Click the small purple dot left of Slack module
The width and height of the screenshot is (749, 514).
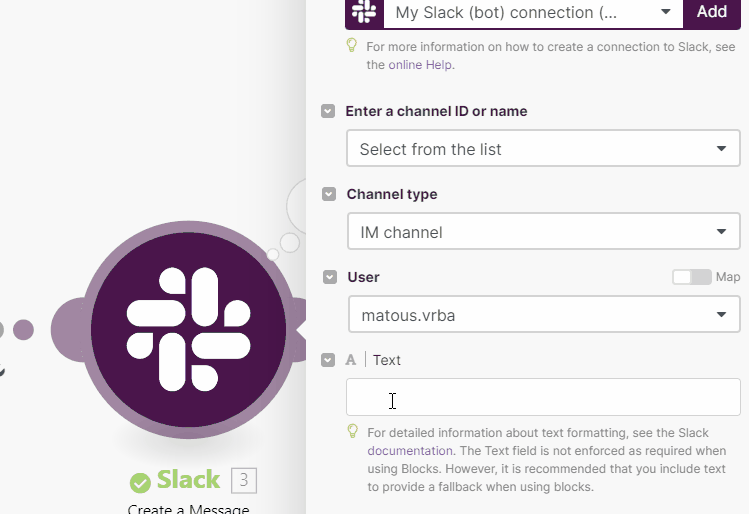(x=23, y=330)
